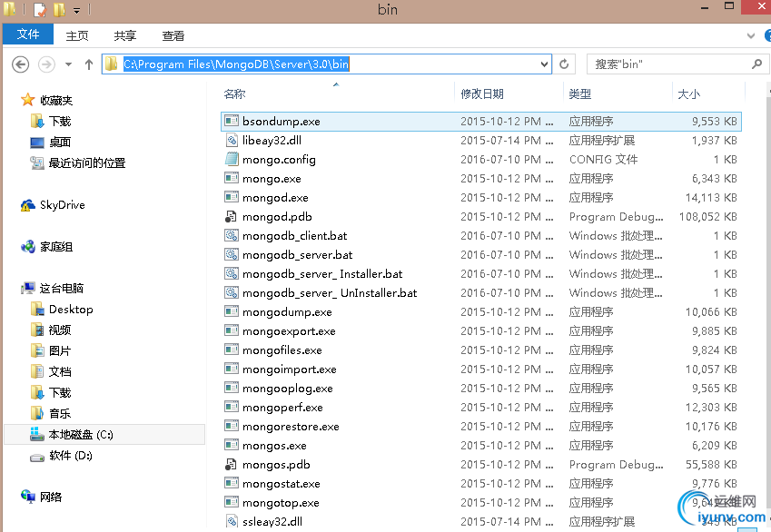Switch to the 查看 ribbon tab

173,36
